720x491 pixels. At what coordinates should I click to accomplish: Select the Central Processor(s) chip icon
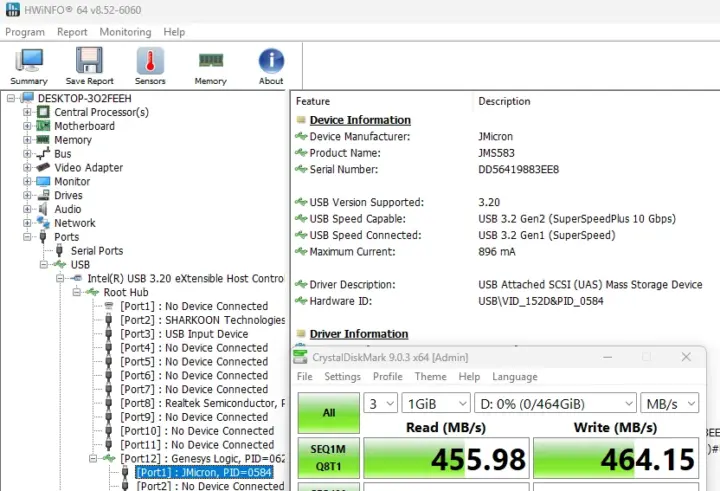tap(43, 112)
